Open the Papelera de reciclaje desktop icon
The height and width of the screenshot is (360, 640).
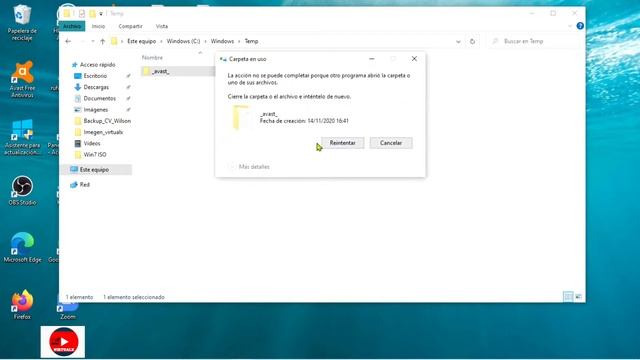pos(22,22)
